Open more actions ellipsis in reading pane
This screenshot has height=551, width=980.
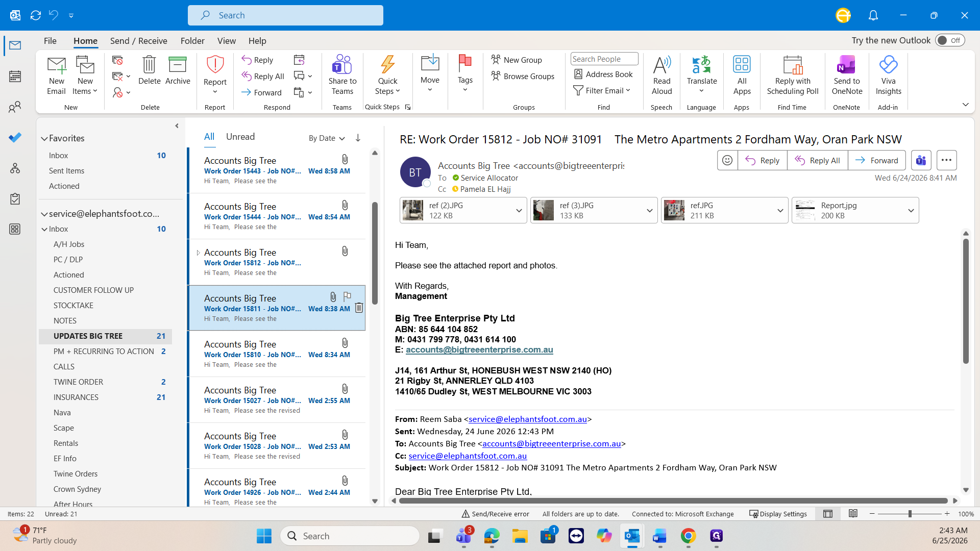coord(946,160)
